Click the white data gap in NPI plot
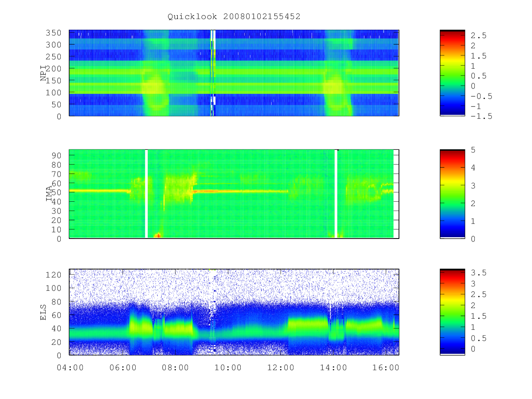The height and width of the screenshot is (399, 532). coord(212,73)
